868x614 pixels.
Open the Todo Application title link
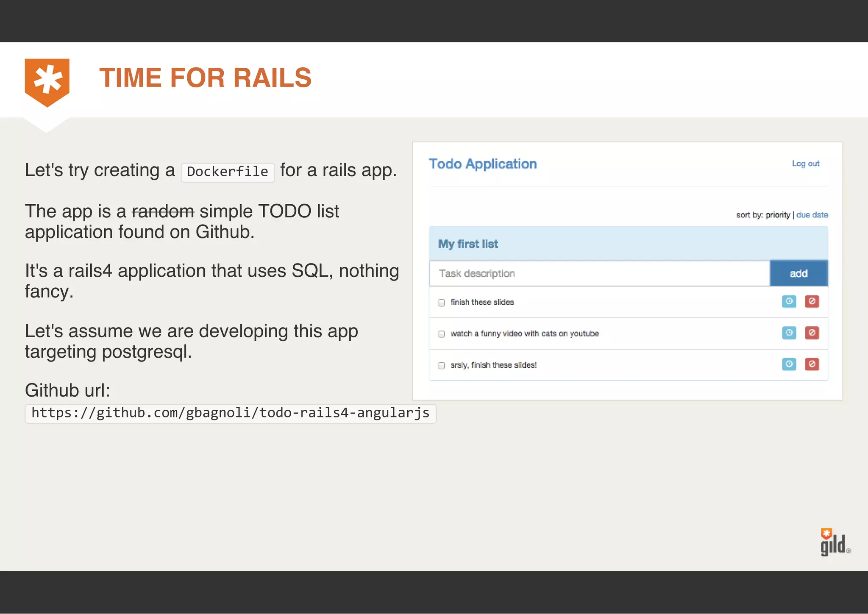(x=483, y=164)
